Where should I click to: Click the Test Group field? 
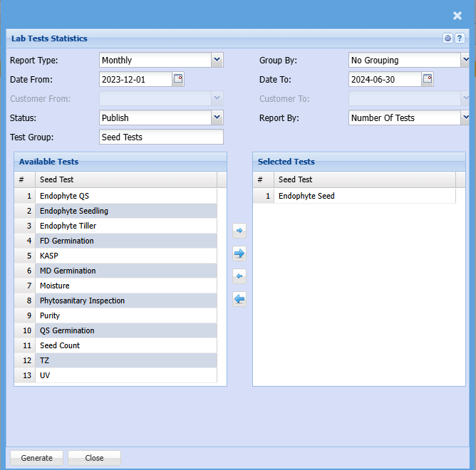coord(161,137)
